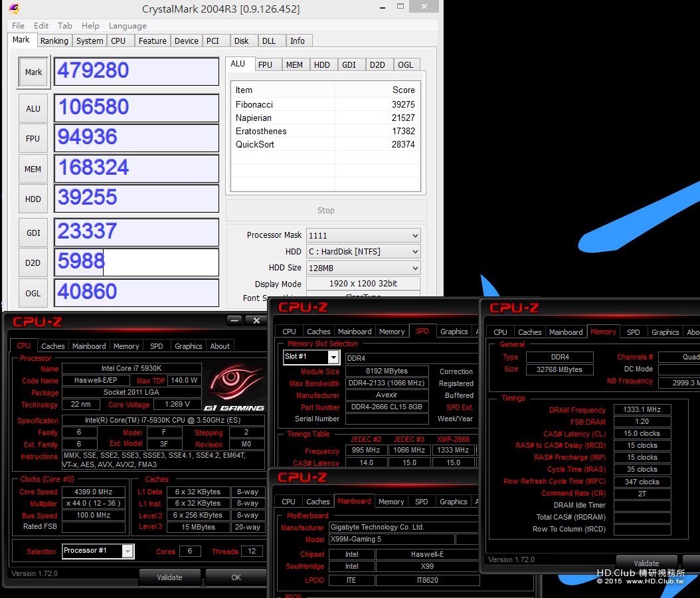Open the Tab menu in CrystalMark
The height and width of the screenshot is (598, 700).
(x=64, y=25)
